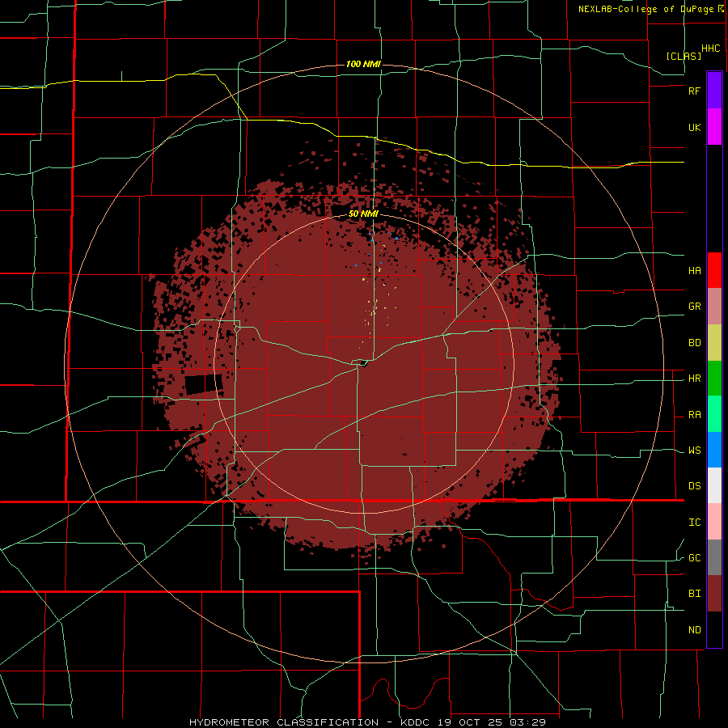Click the WS blue legend swatch
This screenshot has width=728, height=728.
[714, 450]
